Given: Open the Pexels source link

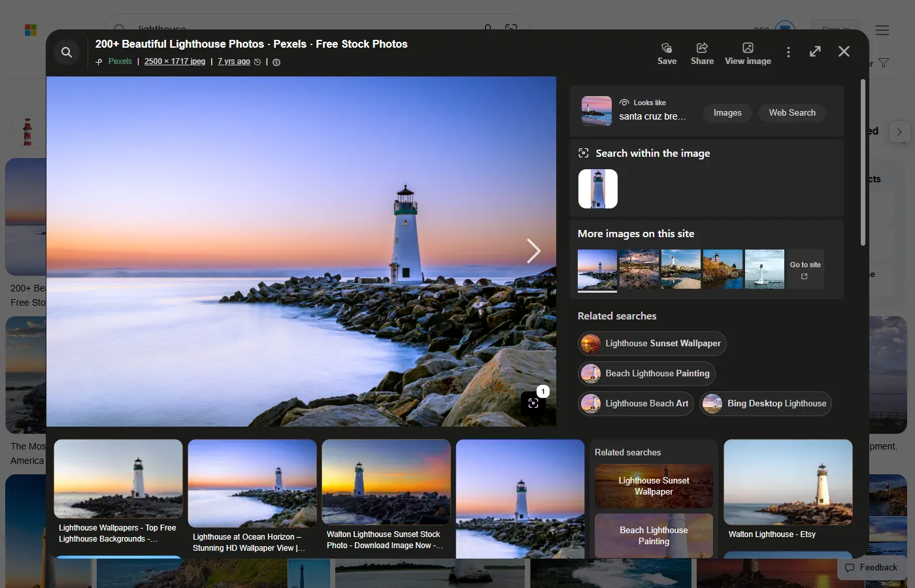Looking at the screenshot, I should coord(120,61).
